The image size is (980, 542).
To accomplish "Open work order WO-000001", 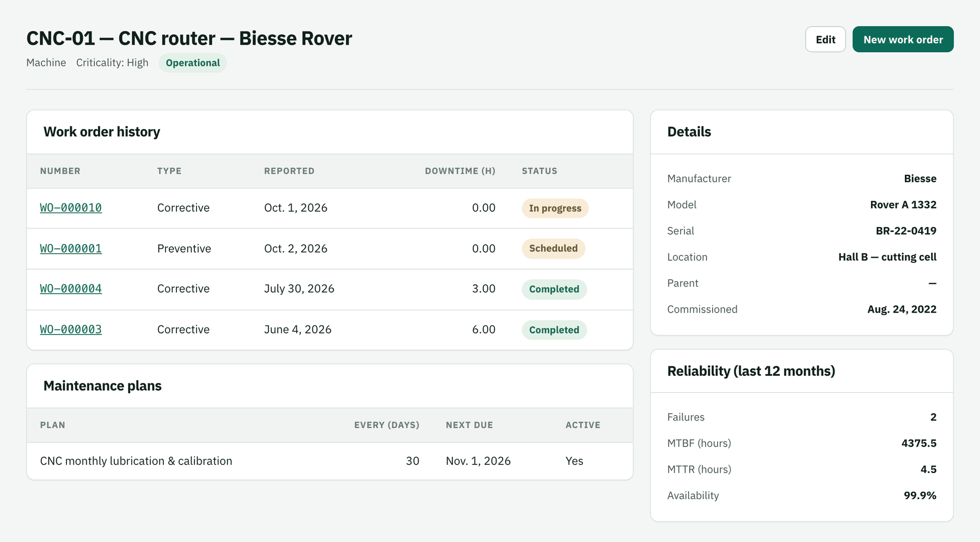I will coord(71,248).
